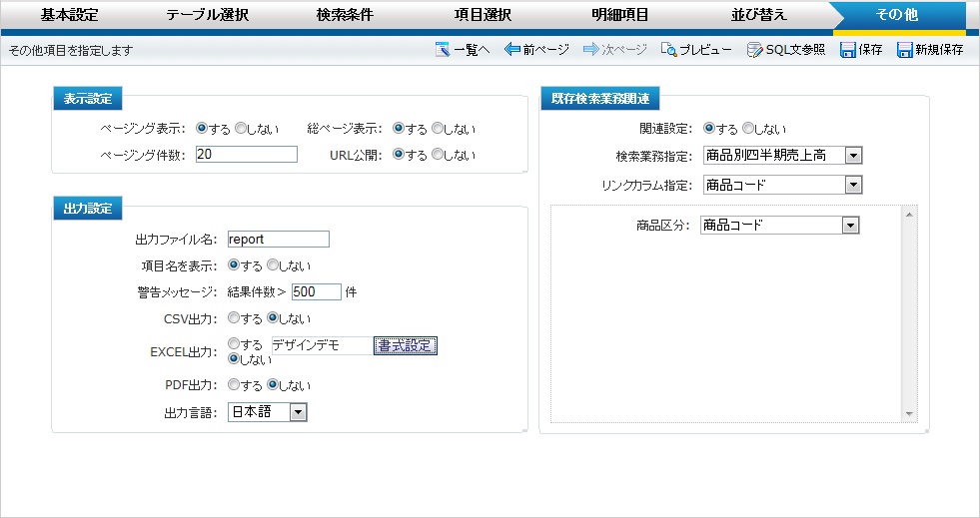
Task: Click the ページング件数 input field
Action: pyautogui.click(x=247, y=154)
